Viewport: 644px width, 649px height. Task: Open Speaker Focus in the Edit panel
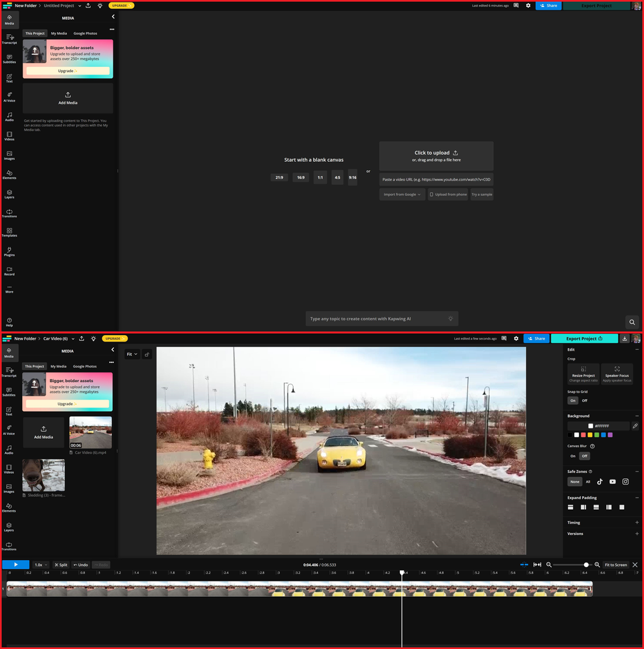pos(617,374)
